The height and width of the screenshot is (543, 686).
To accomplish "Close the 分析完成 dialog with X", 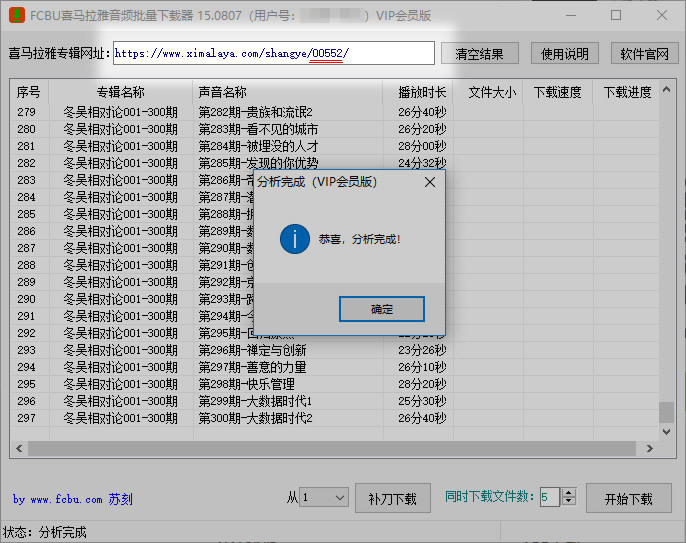I will click(x=430, y=182).
